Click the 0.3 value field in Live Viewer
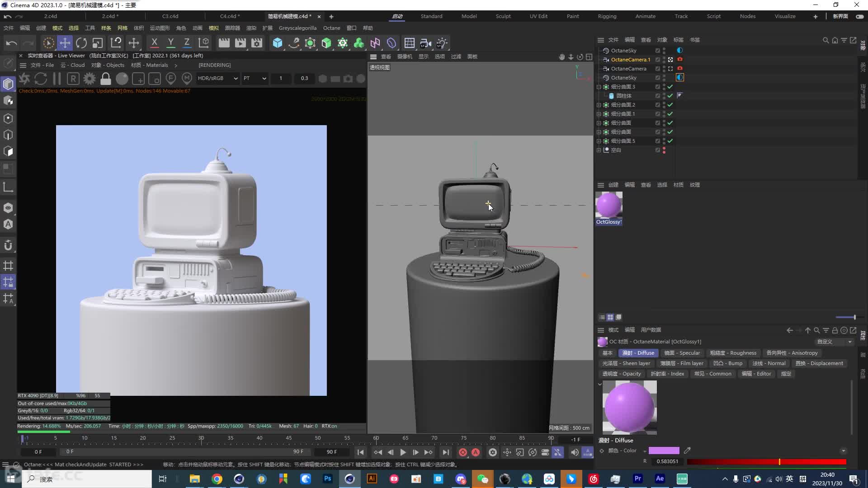The width and height of the screenshot is (868, 488). coord(304,78)
